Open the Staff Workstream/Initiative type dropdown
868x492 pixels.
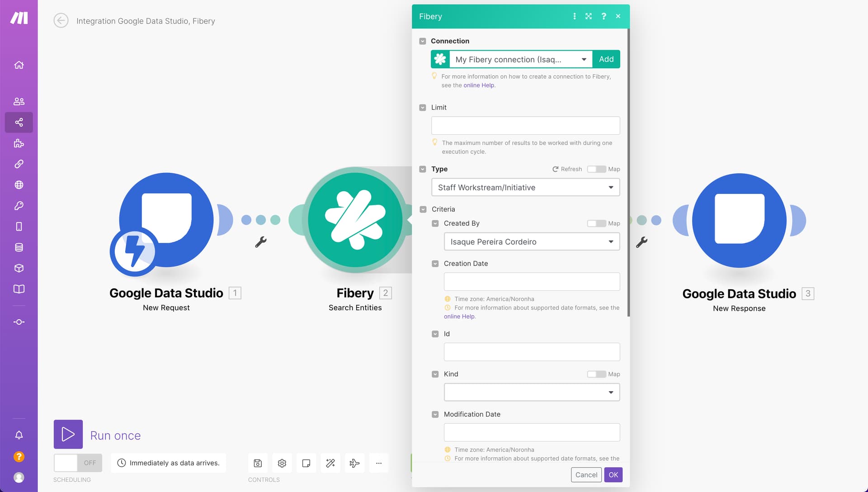tap(525, 187)
